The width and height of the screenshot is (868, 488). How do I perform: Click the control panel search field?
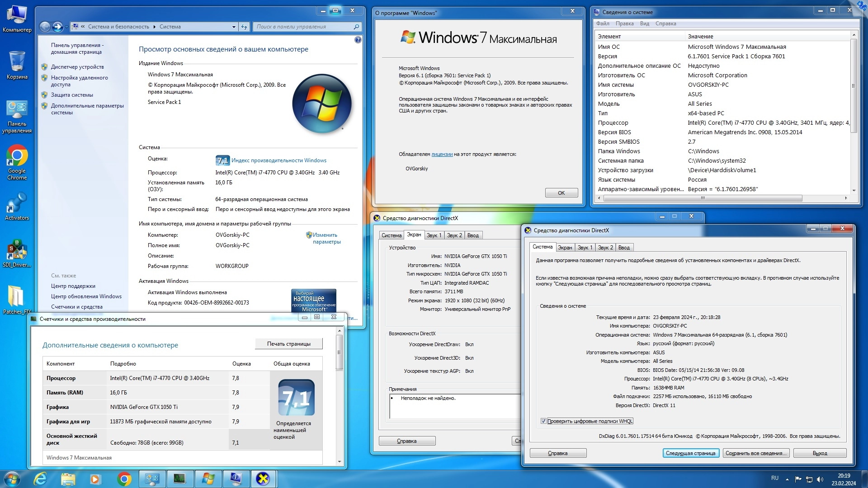pyautogui.click(x=303, y=27)
